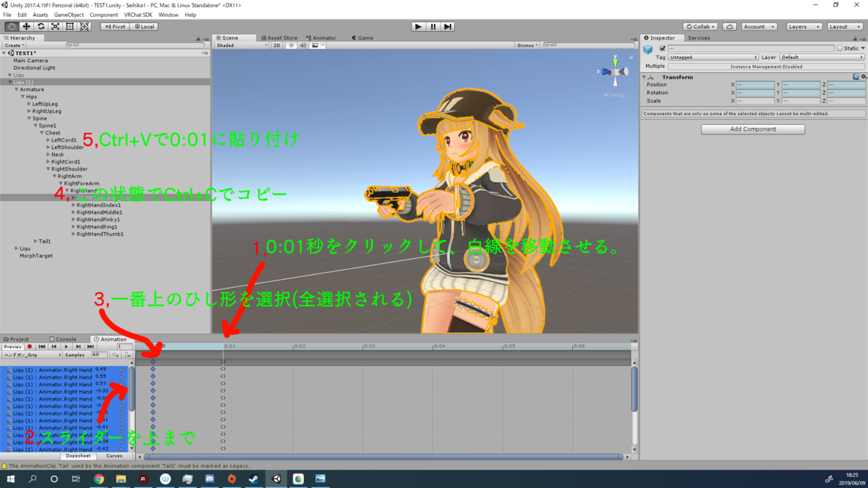
Task: Toggle the 2D scene view button
Action: coord(278,46)
